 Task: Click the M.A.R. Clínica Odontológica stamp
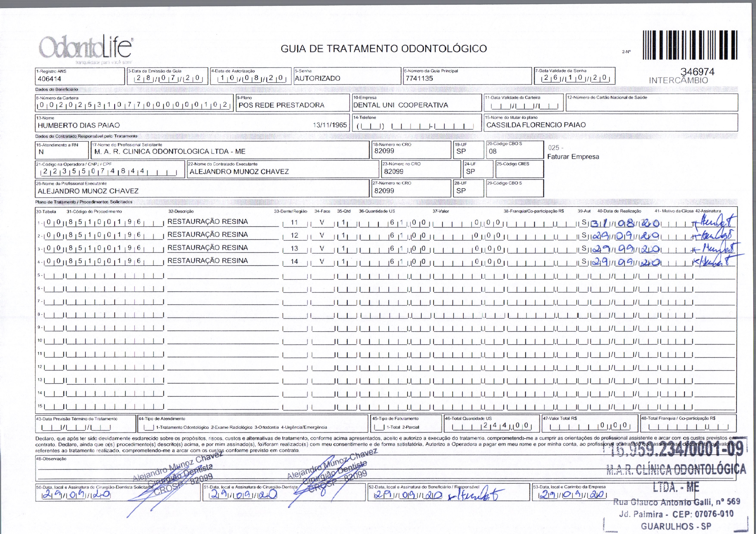point(676,469)
